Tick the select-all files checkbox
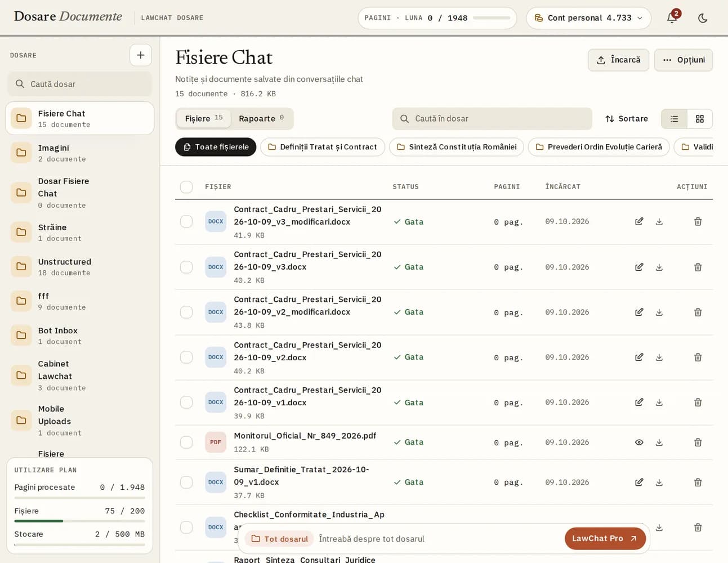This screenshot has width=728, height=563. click(186, 187)
